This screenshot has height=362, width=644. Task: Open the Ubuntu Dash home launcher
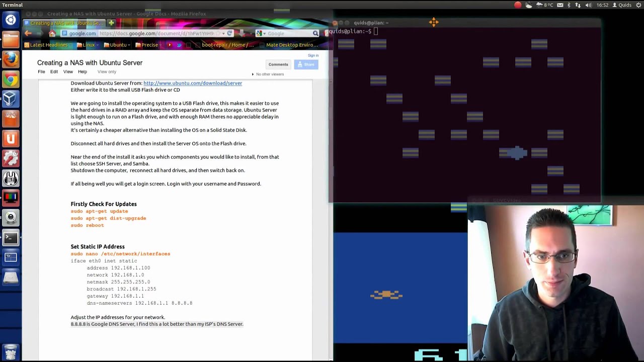11,20
